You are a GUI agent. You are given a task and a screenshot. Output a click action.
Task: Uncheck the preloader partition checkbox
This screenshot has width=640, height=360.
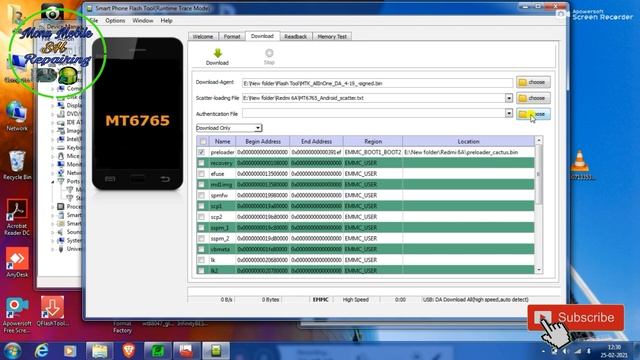(x=201, y=152)
